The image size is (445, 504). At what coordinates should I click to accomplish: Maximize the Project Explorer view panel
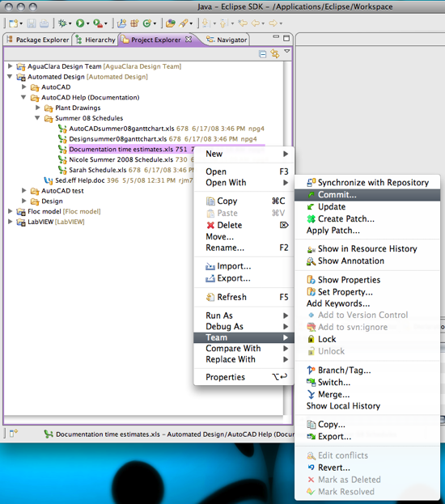click(x=286, y=38)
